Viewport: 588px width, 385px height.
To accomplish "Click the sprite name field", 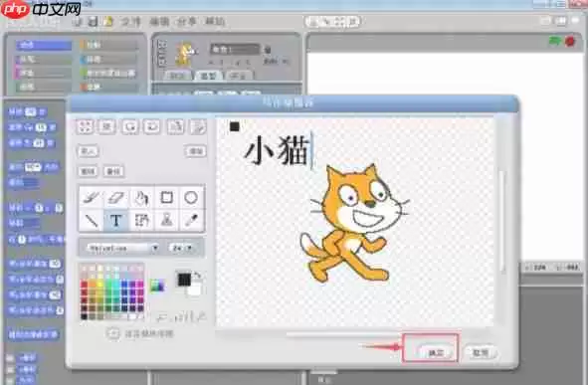I will coord(235,49).
